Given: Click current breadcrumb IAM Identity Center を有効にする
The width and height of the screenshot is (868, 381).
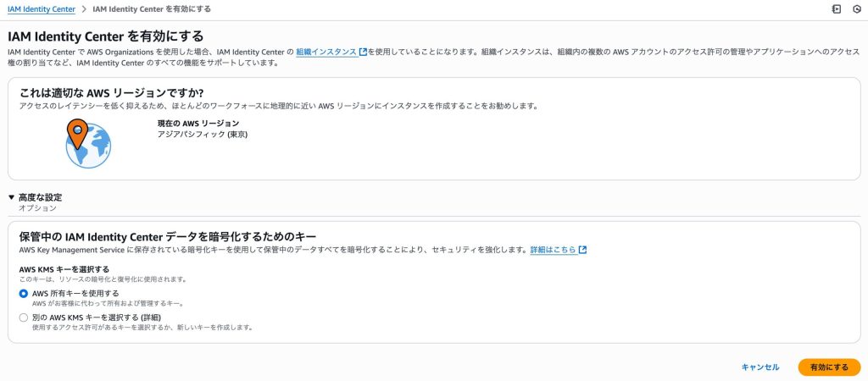Looking at the screenshot, I should pos(152,8).
